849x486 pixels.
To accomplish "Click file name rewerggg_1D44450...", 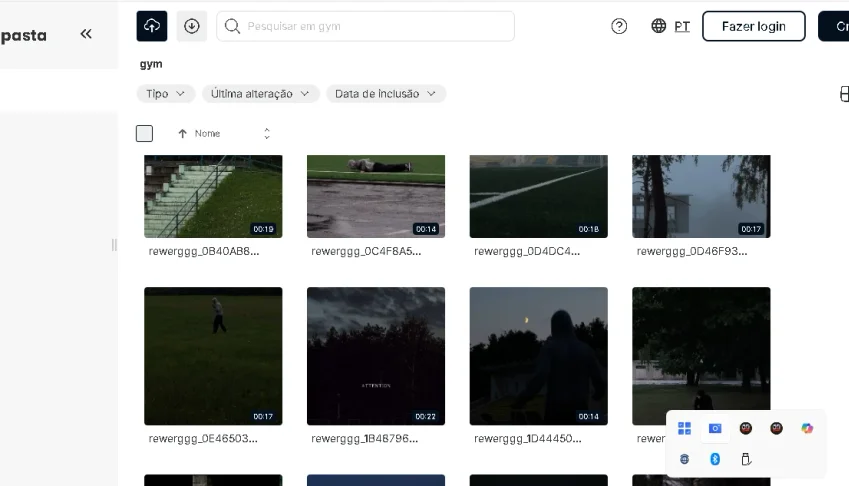I will (527, 438).
